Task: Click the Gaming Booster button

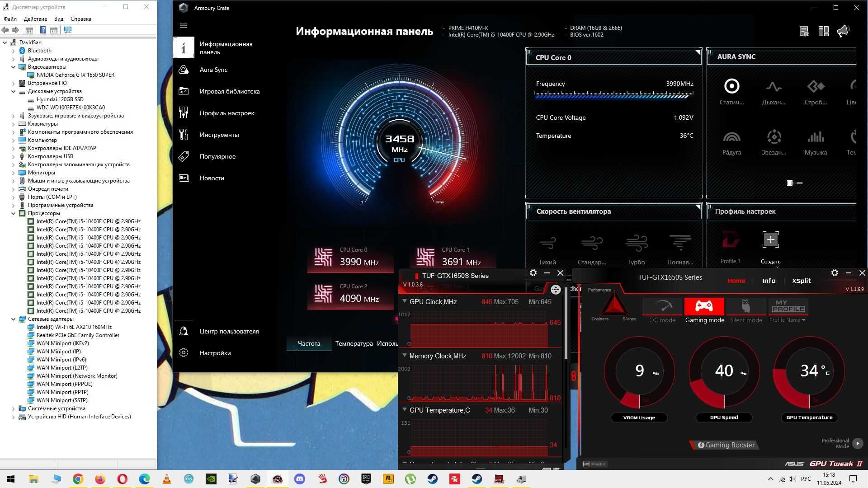Action: (725, 445)
